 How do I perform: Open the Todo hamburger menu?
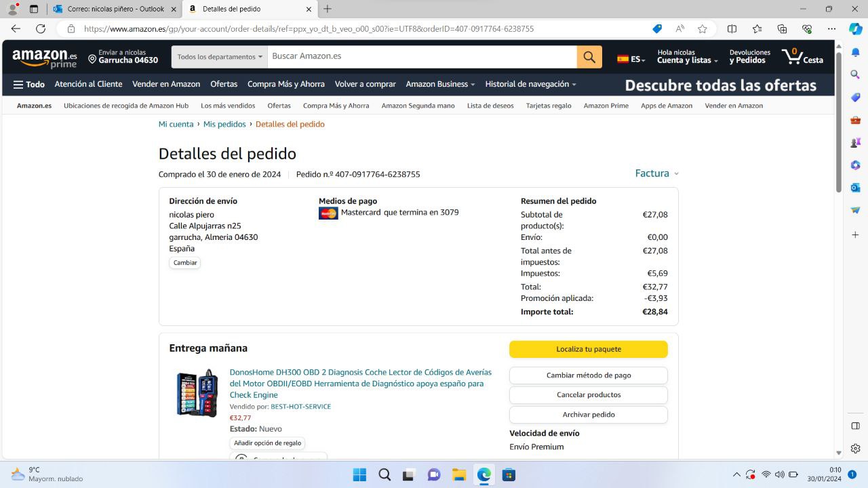tap(29, 85)
